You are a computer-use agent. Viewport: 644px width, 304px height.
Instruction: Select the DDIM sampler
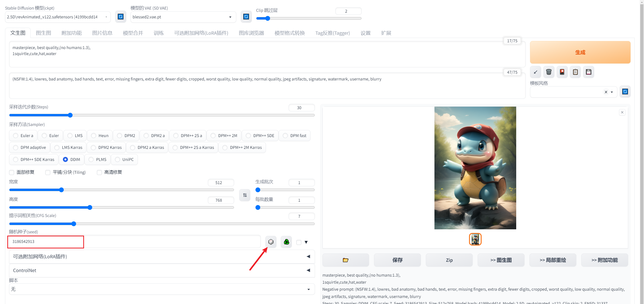[x=72, y=159]
